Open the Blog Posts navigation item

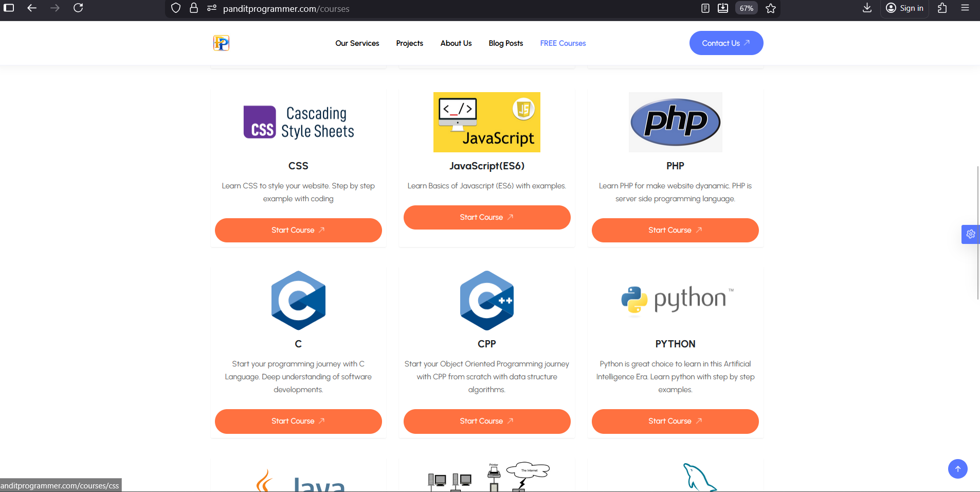[506, 43]
